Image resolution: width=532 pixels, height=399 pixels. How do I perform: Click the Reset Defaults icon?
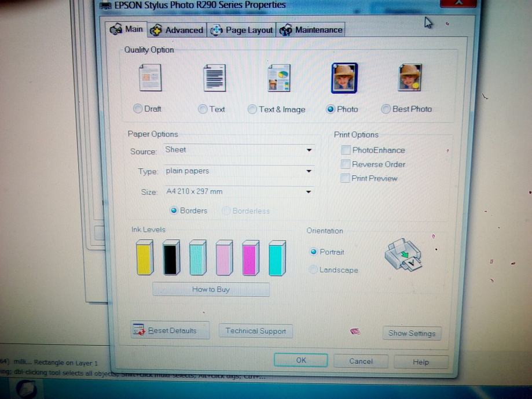(140, 330)
